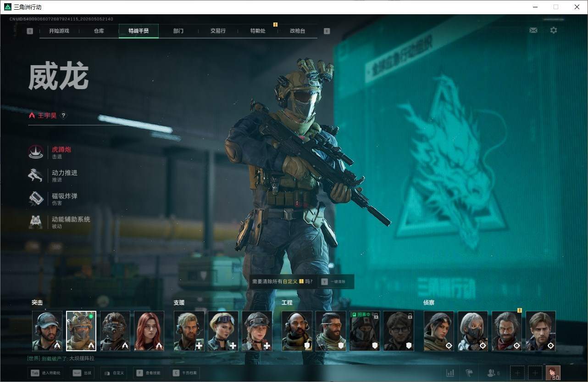
Task: Click the 一键清除 button
Action: [337, 281]
